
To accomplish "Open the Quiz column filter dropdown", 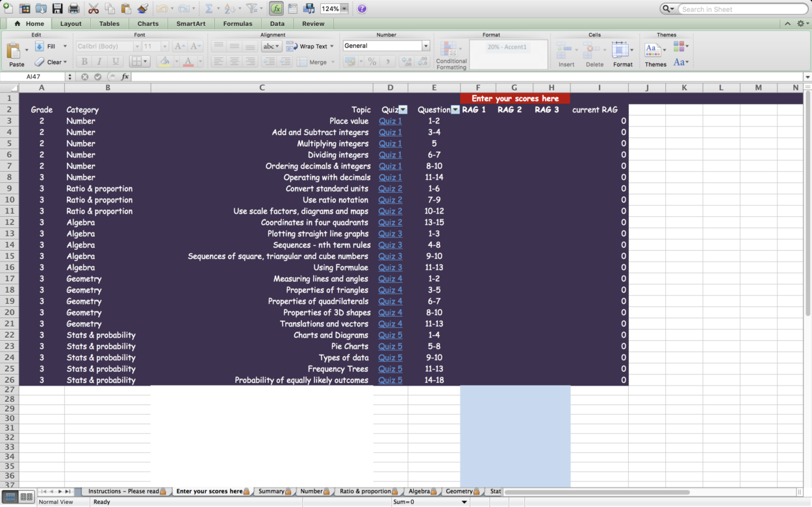I will [403, 110].
